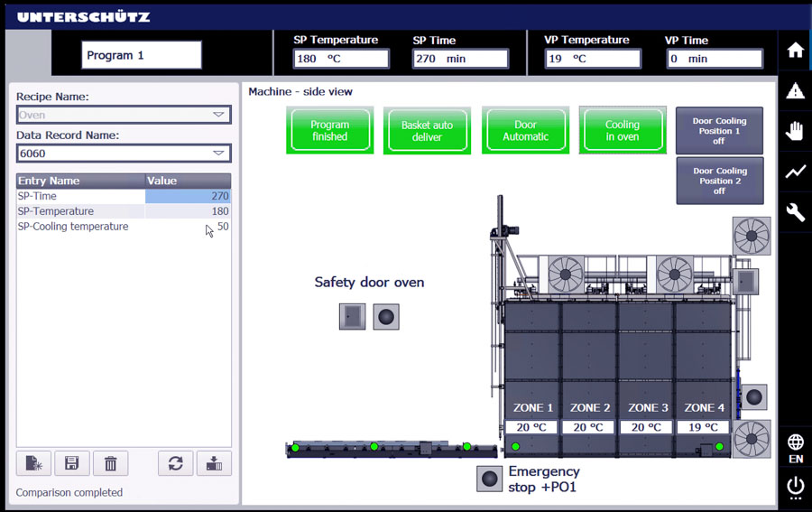Image resolution: width=812 pixels, height=512 pixels.
Task: Click safety door oven round indicator
Action: [386, 317]
